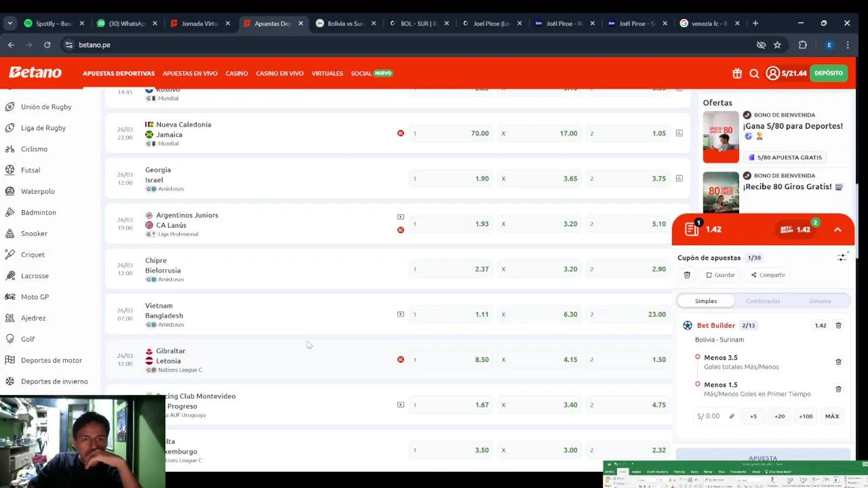Add +20 to the stake
868x488 pixels.
(779, 416)
